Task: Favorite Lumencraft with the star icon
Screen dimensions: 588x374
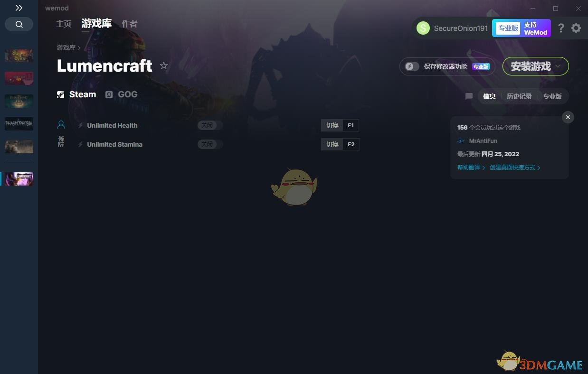Action: [x=164, y=65]
